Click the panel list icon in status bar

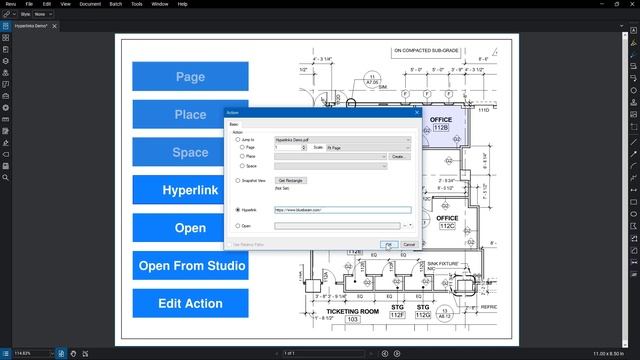coord(6,353)
